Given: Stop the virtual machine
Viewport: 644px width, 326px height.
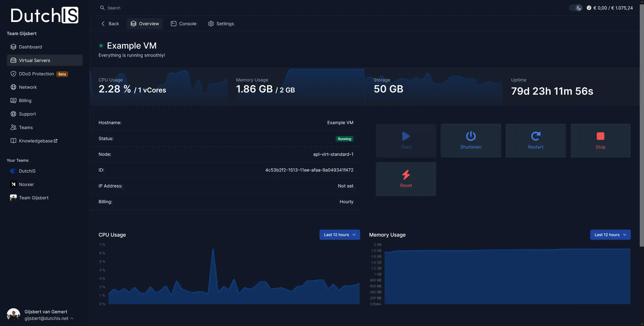Looking at the screenshot, I should [600, 141].
